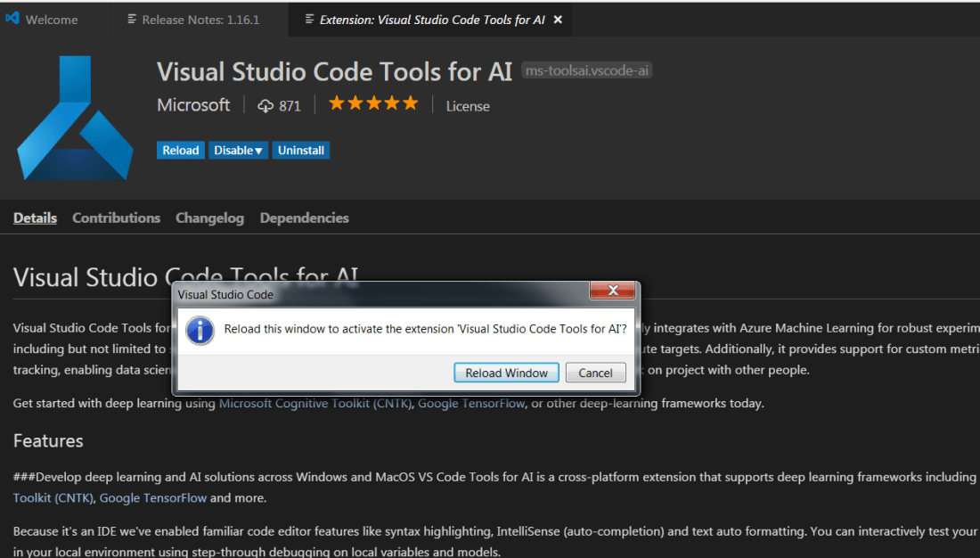
Task: Open the Disable dropdown menu
Action: coord(238,150)
